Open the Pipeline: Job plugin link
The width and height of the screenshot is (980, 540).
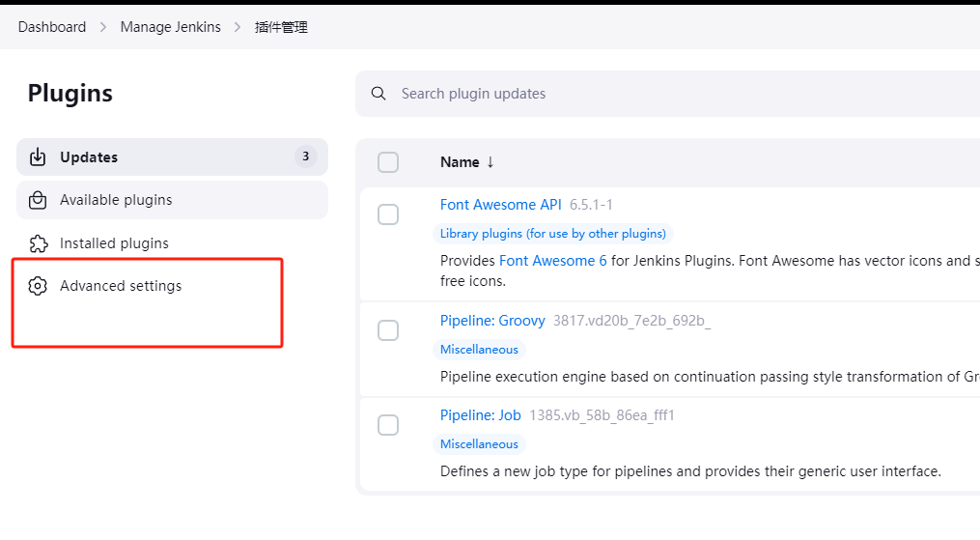point(481,415)
